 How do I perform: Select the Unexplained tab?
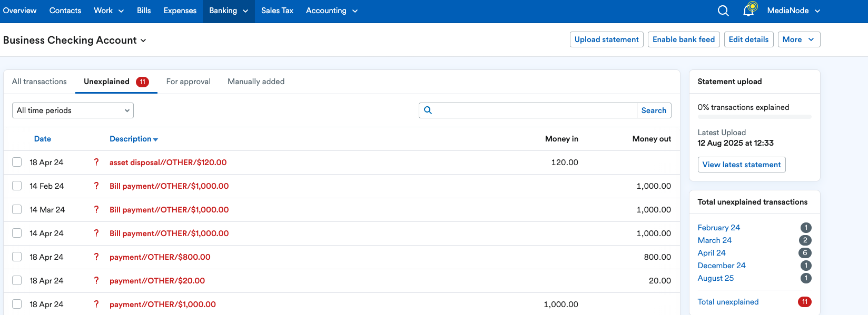click(x=116, y=82)
